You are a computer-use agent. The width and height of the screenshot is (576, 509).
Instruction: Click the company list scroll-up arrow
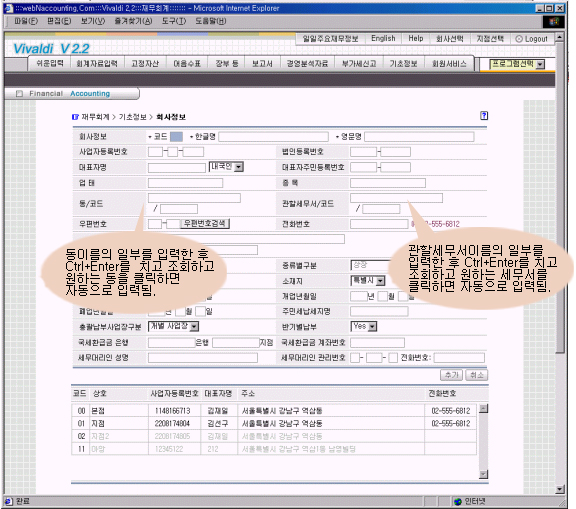484,408
